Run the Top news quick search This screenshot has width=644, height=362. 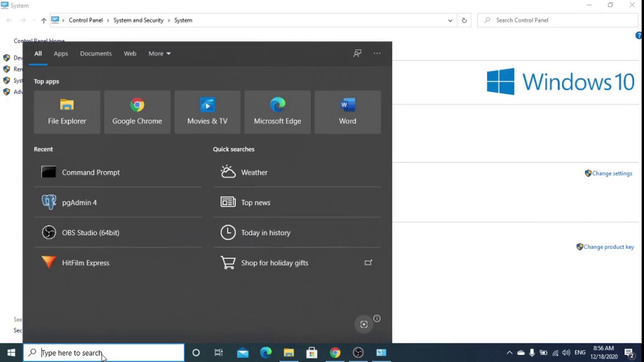(297, 203)
